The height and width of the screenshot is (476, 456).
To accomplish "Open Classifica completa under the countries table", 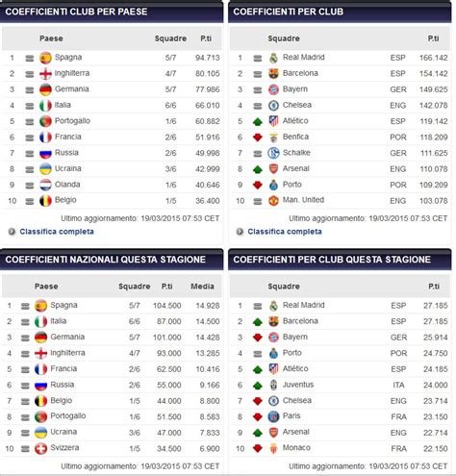I will tap(57, 232).
